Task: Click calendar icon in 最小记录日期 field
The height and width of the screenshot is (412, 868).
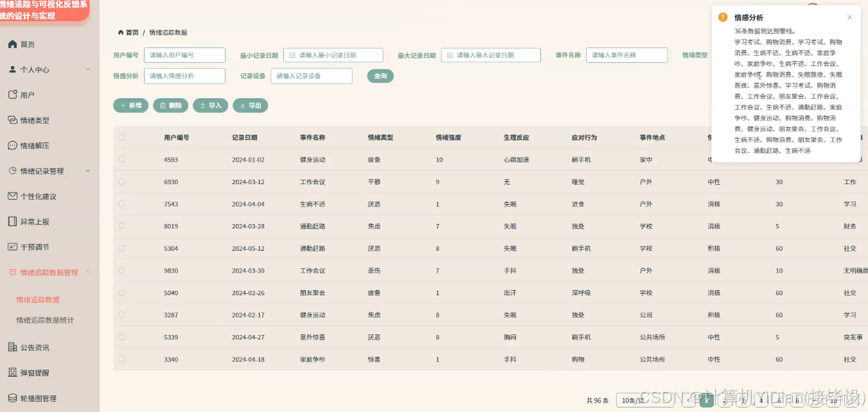Action: (292, 55)
